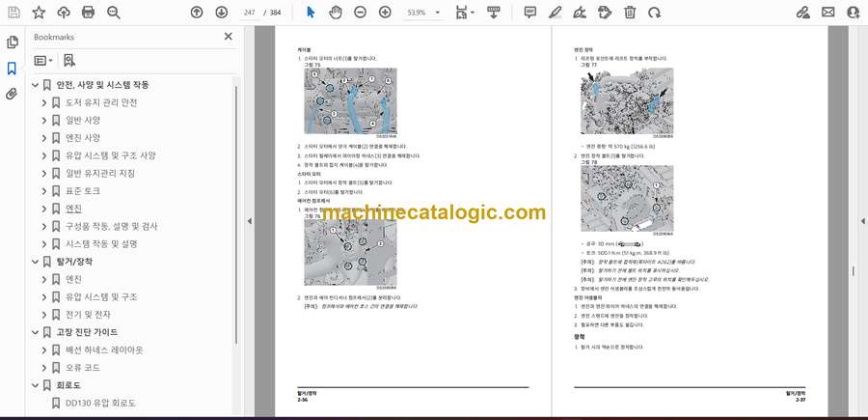Viewport: 868px width, 420px height.
Task: Select the Hand pan tool
Action: point(335,13)
